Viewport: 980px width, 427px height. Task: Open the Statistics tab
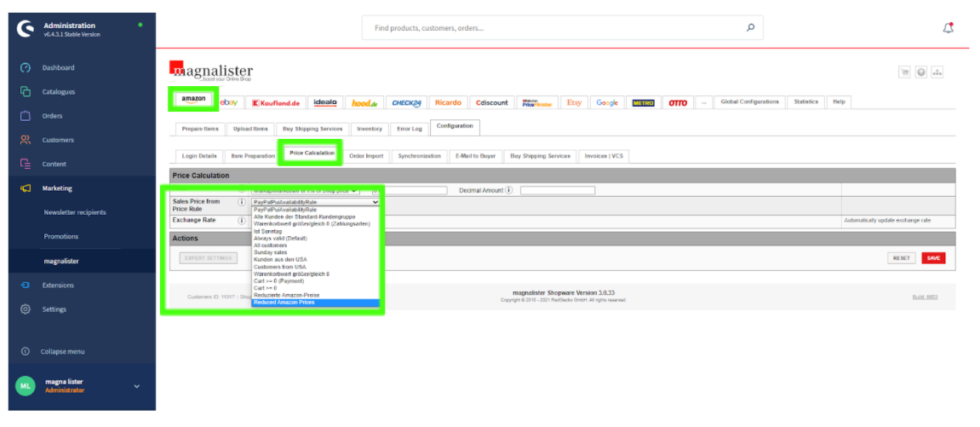coord(805,102)
